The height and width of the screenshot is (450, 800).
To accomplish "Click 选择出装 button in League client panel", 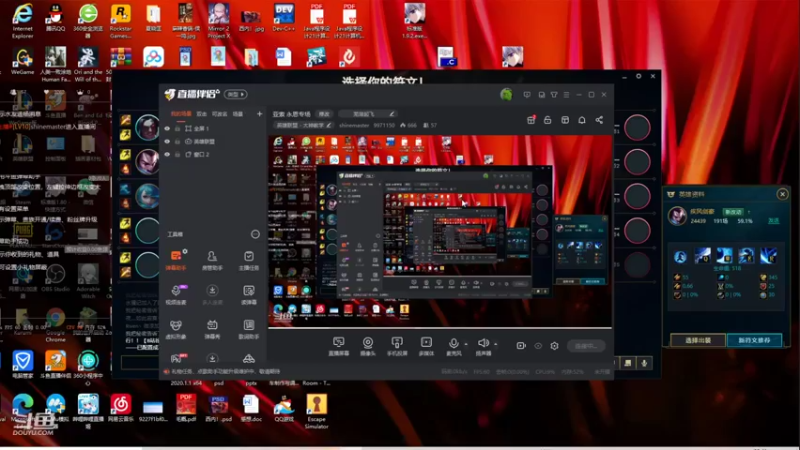I will pyautogui.click(x=697, y=340).
